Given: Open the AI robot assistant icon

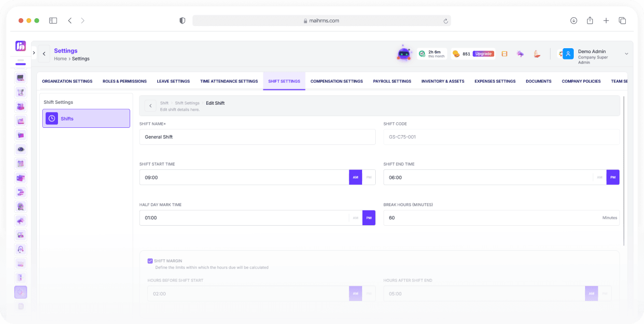Looking at the screenshot, I should (x=404, y=53).
